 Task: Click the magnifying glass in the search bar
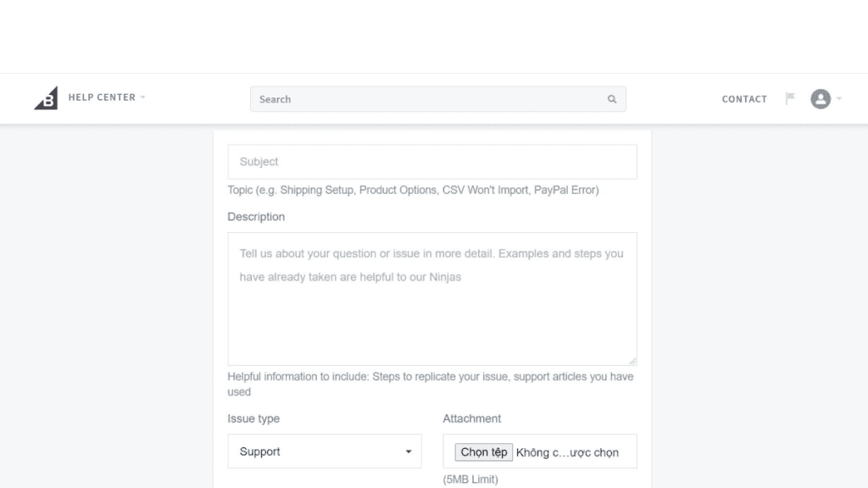612,99
